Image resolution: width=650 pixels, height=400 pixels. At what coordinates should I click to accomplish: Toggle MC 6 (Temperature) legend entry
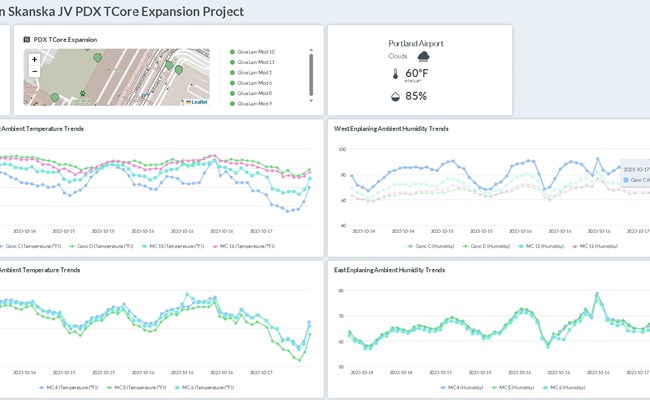pos(204,387)
